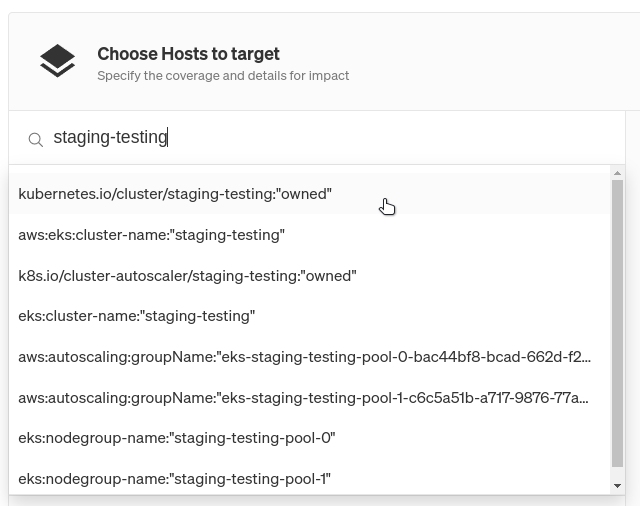Choose aws:eks:cluster-name:"staging-testing" option
Image resolution: width=640 pixels, height=506 pixels.
pos(309,235)
